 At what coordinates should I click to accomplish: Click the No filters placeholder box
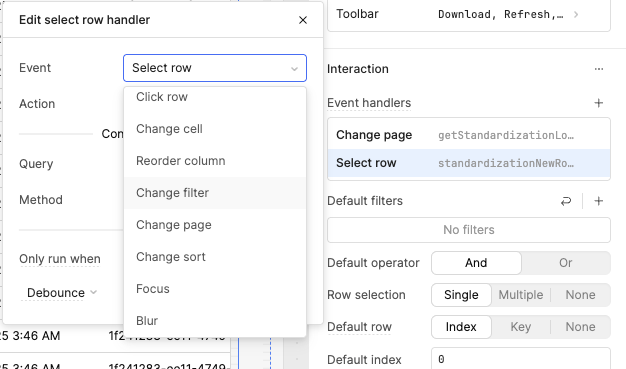point(469,230)
